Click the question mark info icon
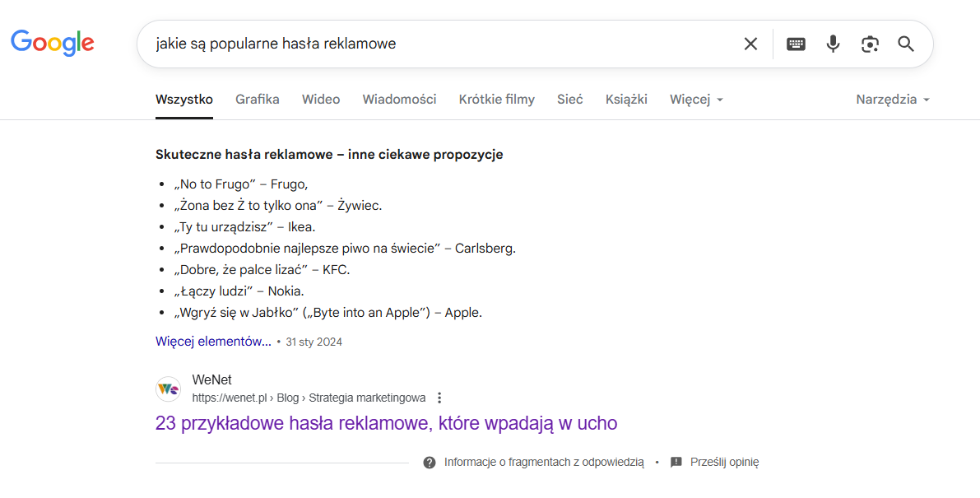 click(430, 463)
